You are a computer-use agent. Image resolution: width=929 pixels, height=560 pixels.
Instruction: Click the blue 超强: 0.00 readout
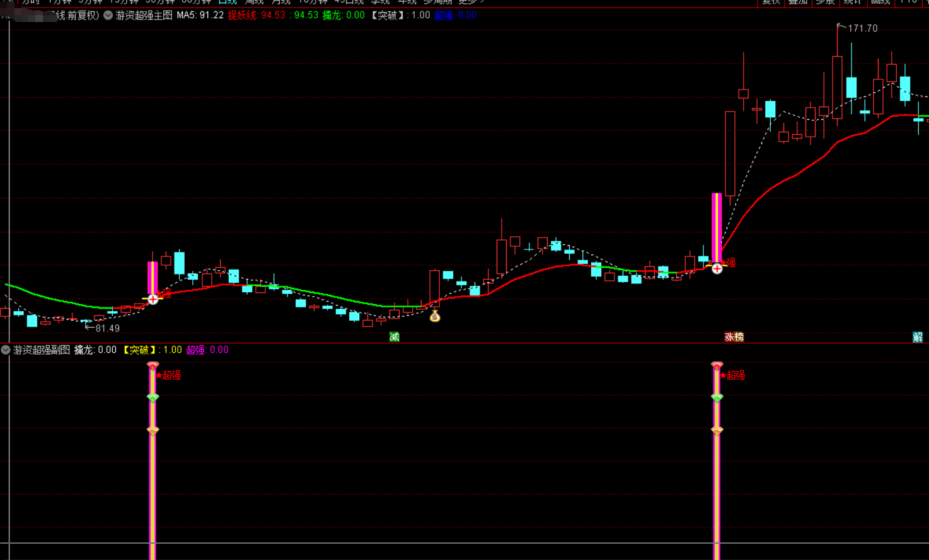[x=455, y=15]
